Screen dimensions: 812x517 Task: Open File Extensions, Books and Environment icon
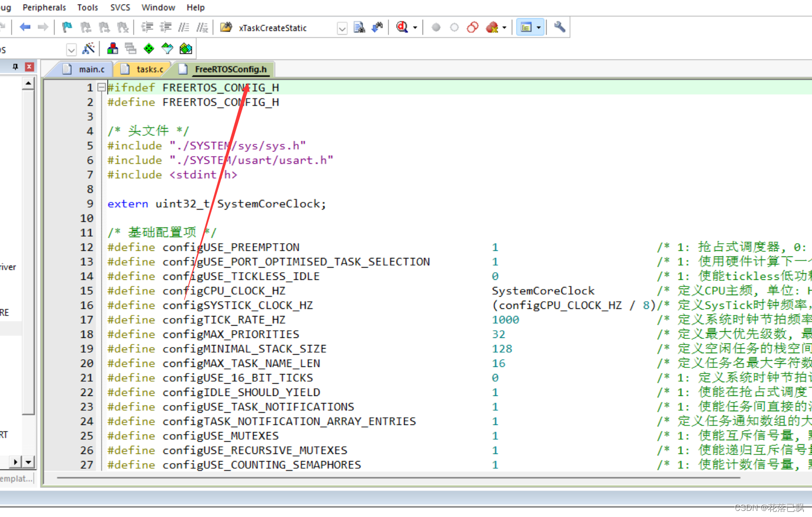point(112,49)
